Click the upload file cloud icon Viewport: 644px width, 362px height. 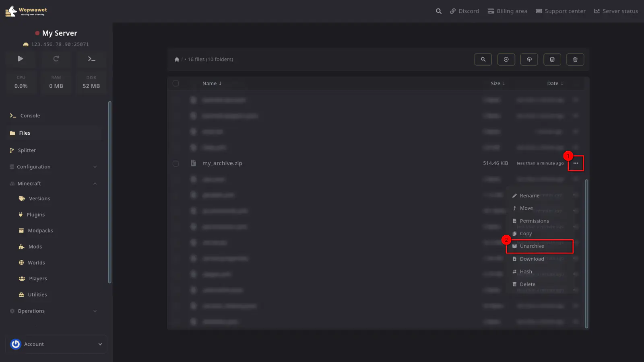click(529, 60)
